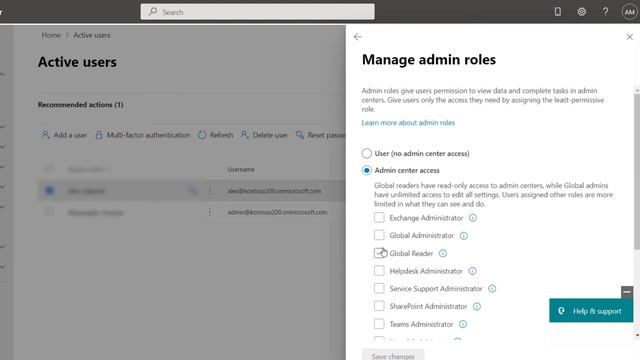Click Recommended actions (1) heading

tap(80, 105)
